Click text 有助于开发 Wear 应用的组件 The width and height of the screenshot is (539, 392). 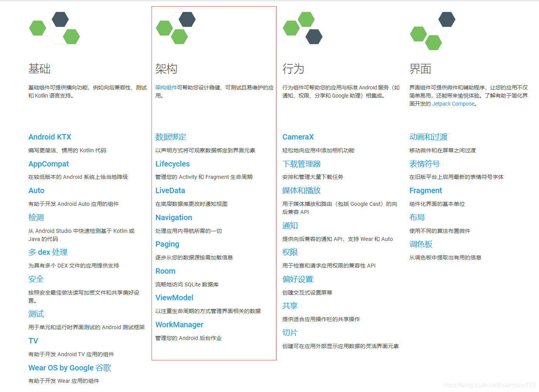pyautogui.click(x=64, y=381)
